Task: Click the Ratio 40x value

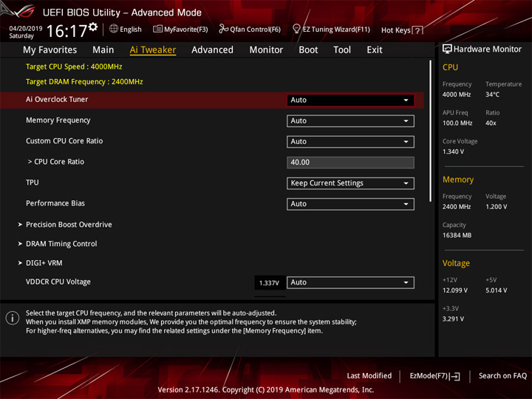Action: pyautogui.click(x=491, y=123)
